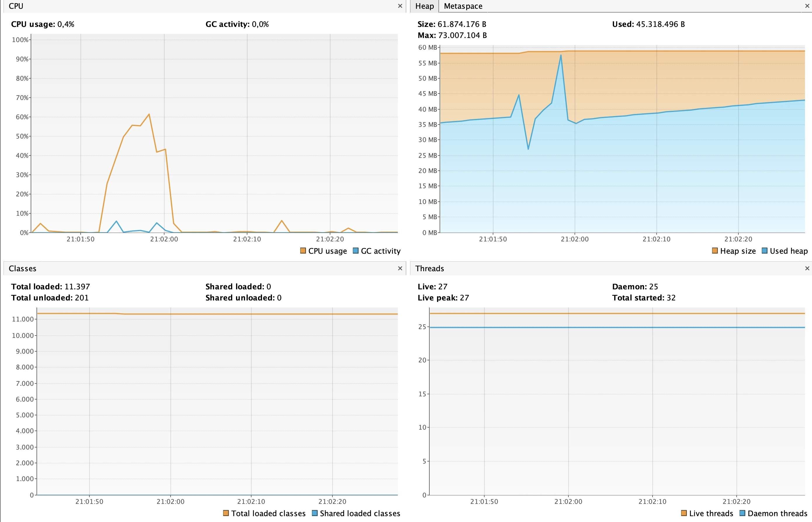Viewport: 812px width, 522px height.
Task: Click the used heap dip near 27 MB
Action: click(x=528, y=149)
